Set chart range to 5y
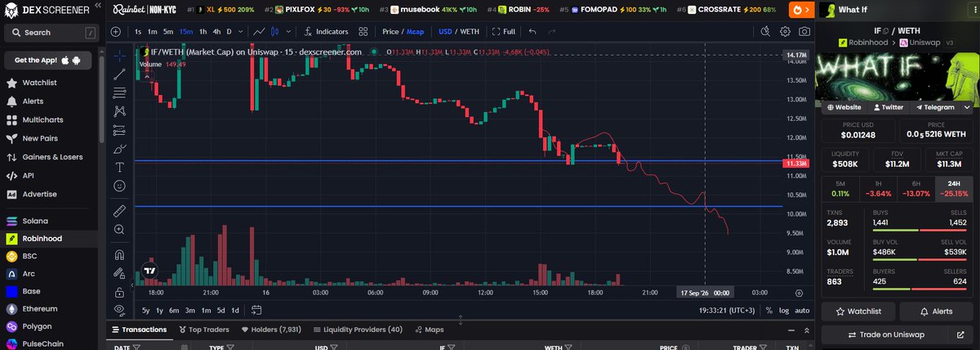980x350 pixels. pyautogui.click(x=145, y=310)
